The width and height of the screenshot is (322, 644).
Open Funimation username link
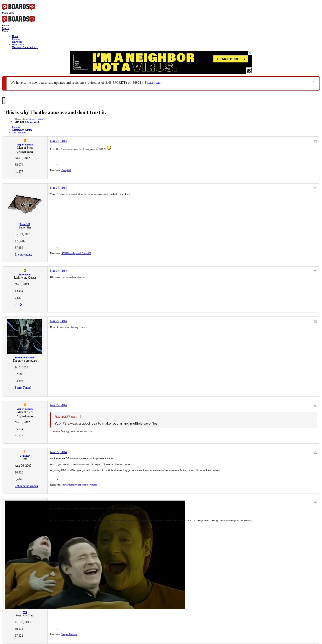tap(25, 275)
